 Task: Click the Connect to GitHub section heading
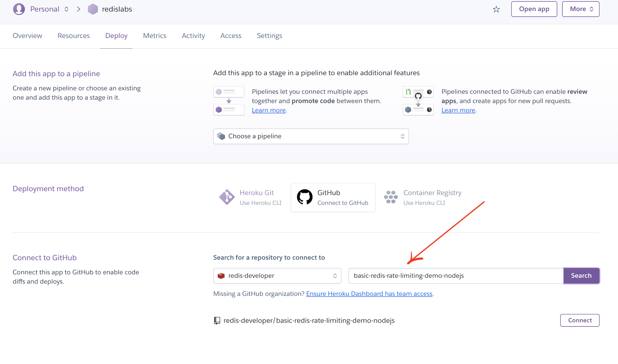pyautogui.click(x=45, y=257)
